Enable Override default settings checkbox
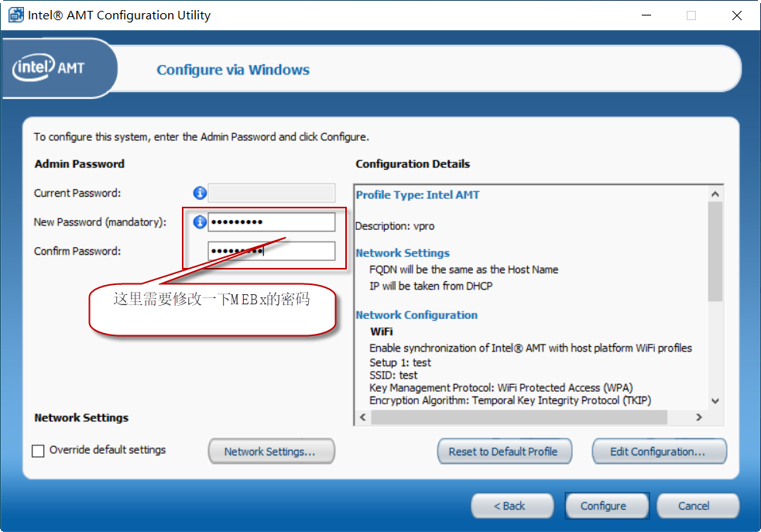This screenshot has width=761, height=532. [38, 451]
